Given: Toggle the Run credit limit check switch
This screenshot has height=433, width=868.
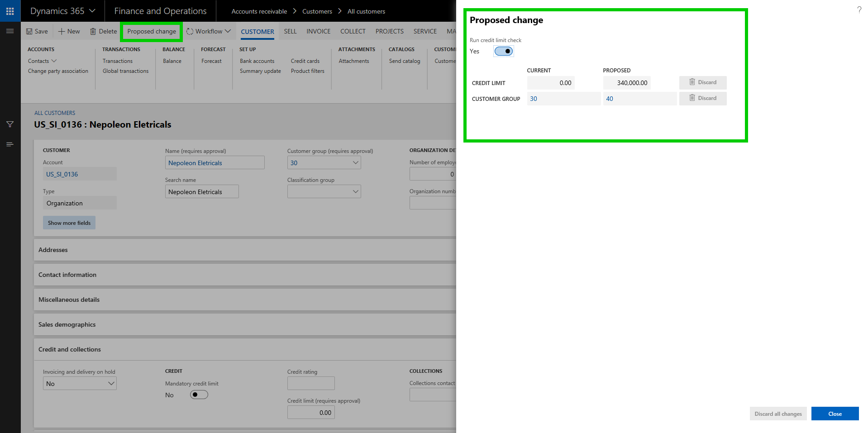Looking at the screenshot, I should tap(503, 51).
